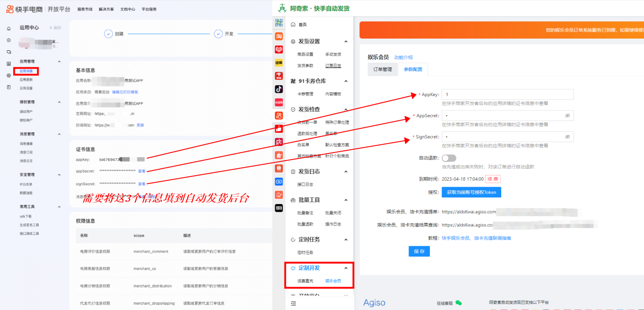Viewport: 644px width, 310px height.
Task: Click the WeChat icon next to 在线客服
Action: click(x=458, y=303)
